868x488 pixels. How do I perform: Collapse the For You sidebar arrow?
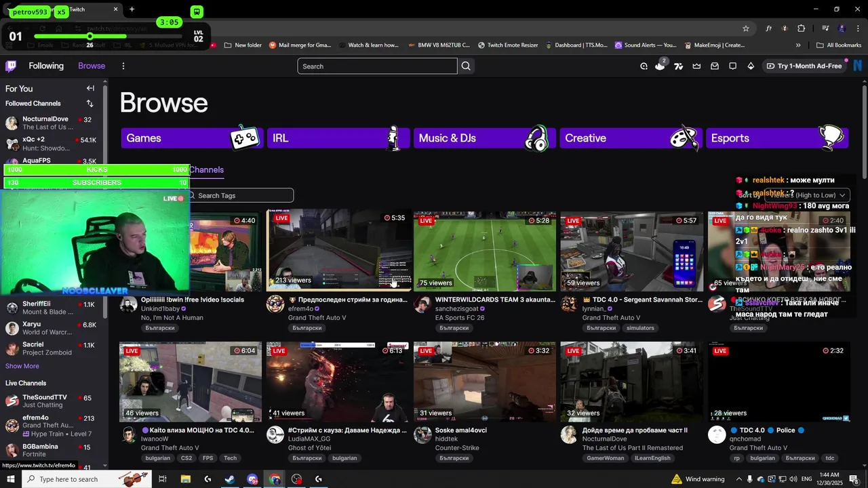[x=90, y=88]
